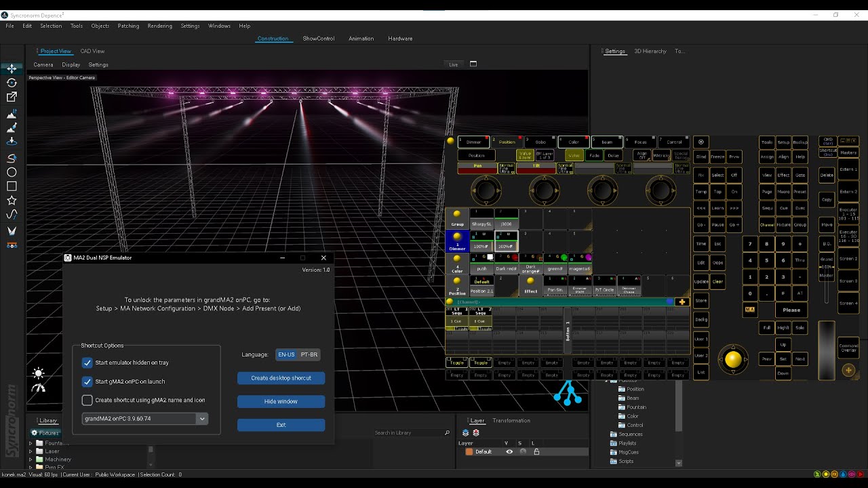Select the Sequences item in project tree

point(631,434)
